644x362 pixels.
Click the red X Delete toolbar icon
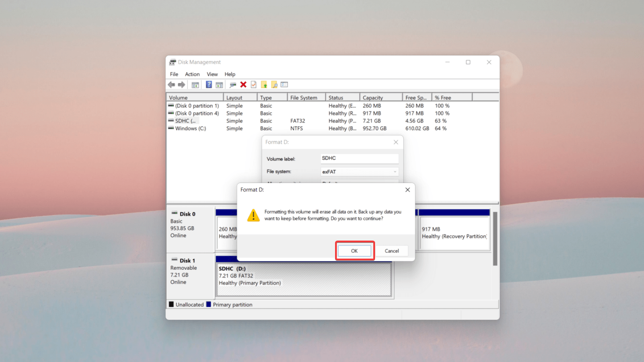[243, 85]
